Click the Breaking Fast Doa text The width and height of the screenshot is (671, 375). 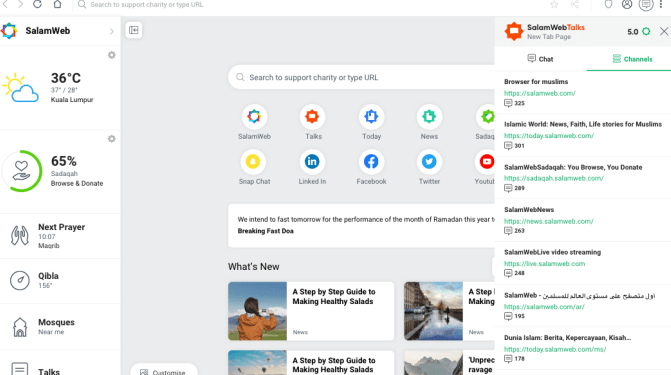265,231
